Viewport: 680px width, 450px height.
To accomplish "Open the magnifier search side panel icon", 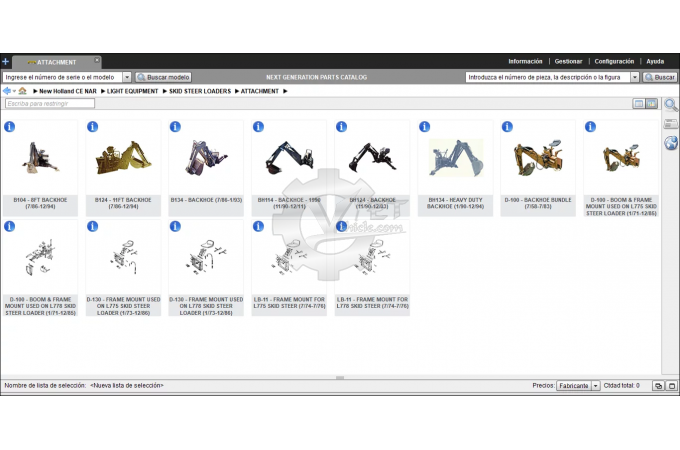I will point(670,104).
